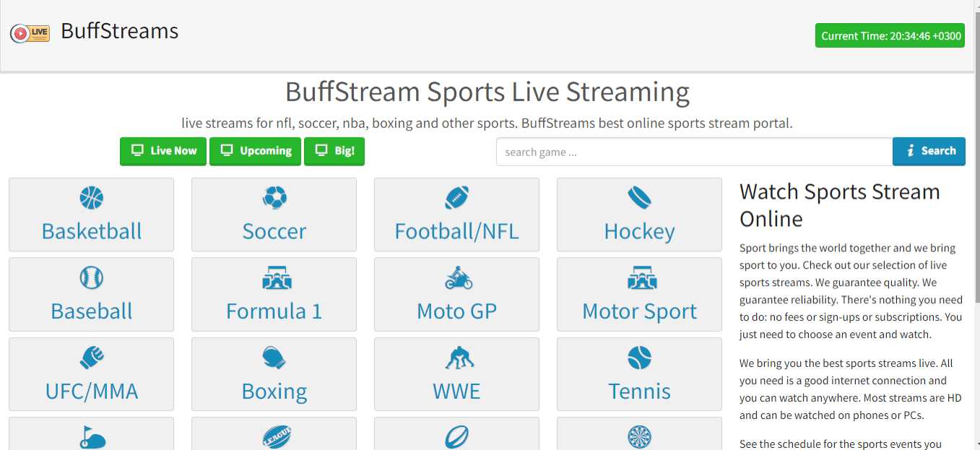Image resolution: width=980 pixels, height=450 pixels.
Task: Click the darts board icon
Action: tap(640, 437)
